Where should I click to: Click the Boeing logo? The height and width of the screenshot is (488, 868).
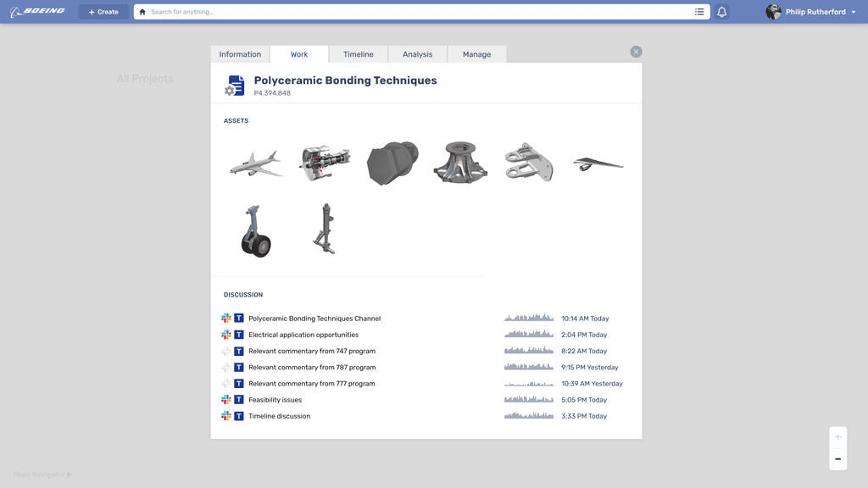[37, 12]
